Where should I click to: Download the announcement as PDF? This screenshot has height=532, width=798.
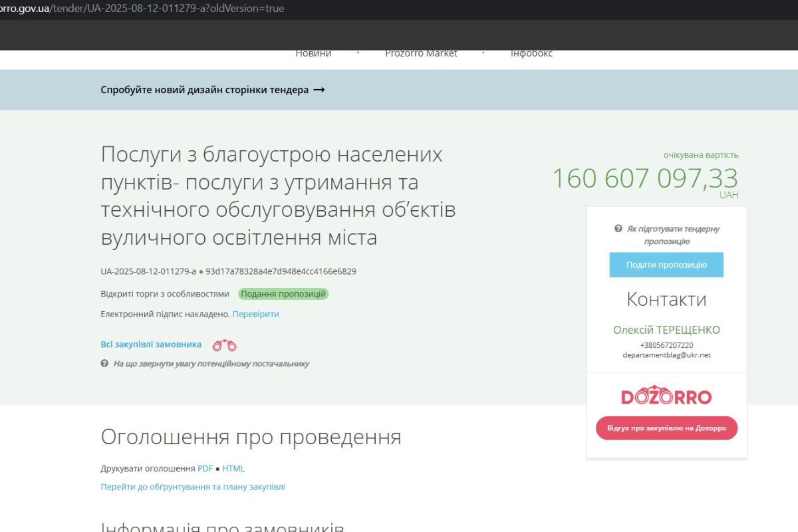[205, 468]
